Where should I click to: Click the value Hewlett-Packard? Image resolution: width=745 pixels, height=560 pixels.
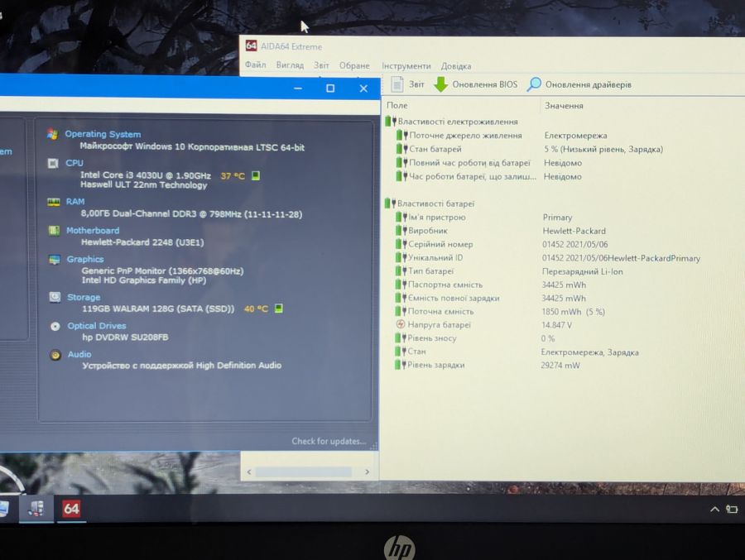coord(574,231)
